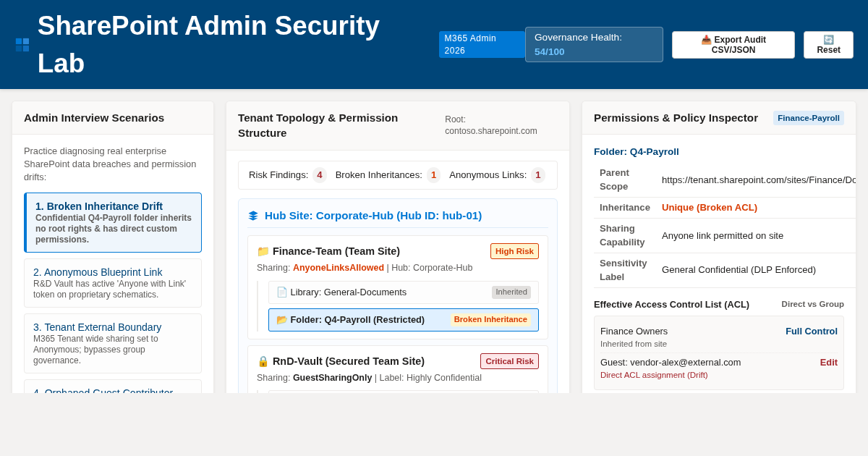Click the Unique (Broken ACL) value
Image resolution: width=868 pixels, height=456 pixels.
710,208
